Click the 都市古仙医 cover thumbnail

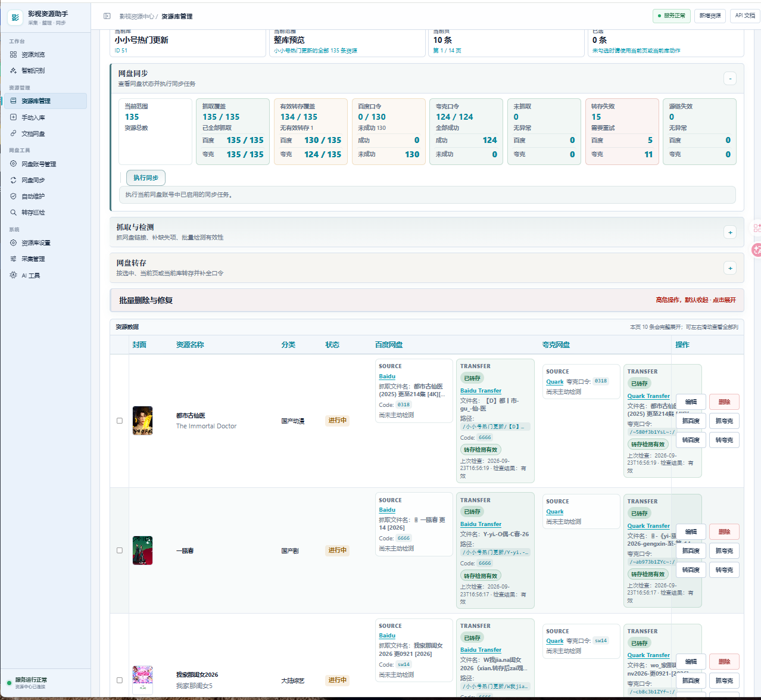click(142, 421)
